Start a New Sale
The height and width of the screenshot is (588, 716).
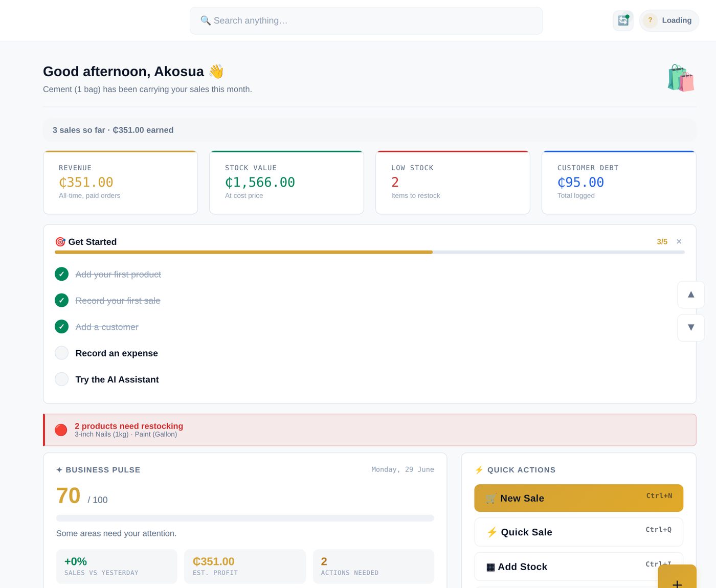[x=579, y=498]
